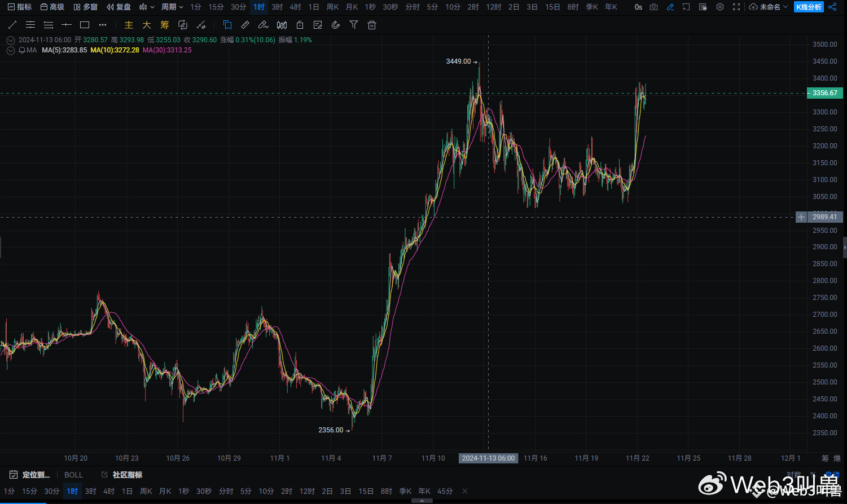
Task: Share the chart via share icon
Action: click(833, 7)
